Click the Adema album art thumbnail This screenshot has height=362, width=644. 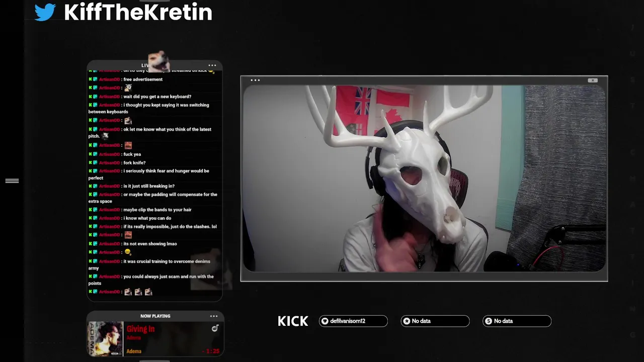click(x=106, y=339)
